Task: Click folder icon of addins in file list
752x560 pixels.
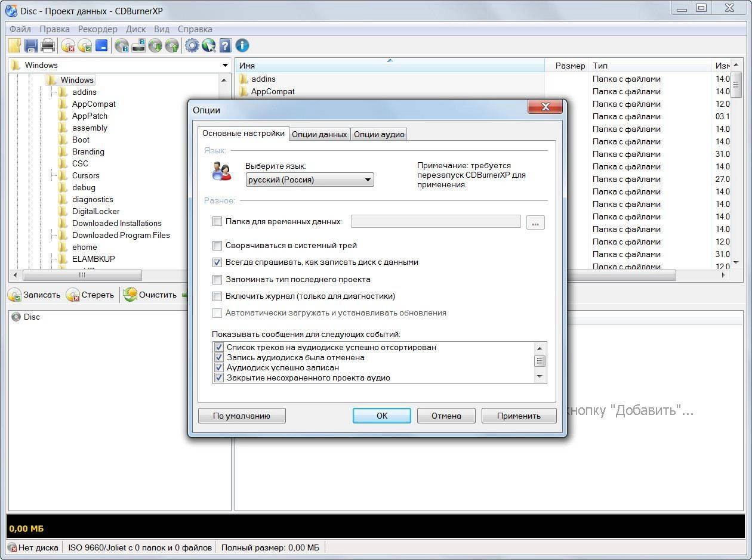Action: 243,79
